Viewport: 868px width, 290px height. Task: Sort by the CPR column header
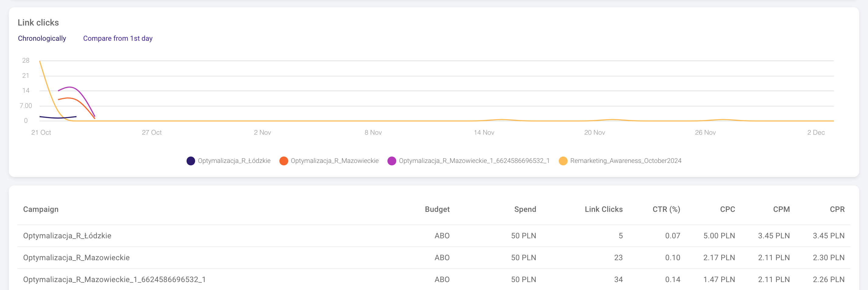pos(837,209)
